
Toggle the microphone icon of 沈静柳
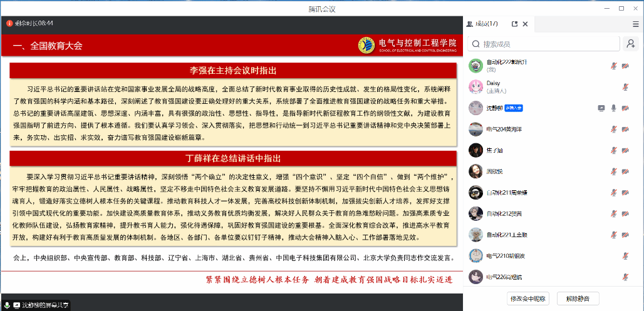pyautogui.click(x=614, y=108)
